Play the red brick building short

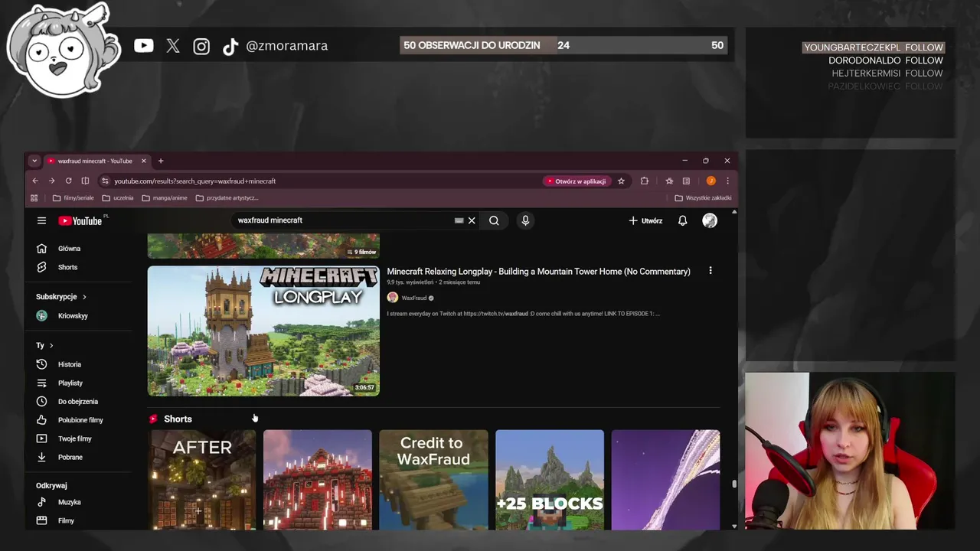pyautogui.click(x=318, y=480)
